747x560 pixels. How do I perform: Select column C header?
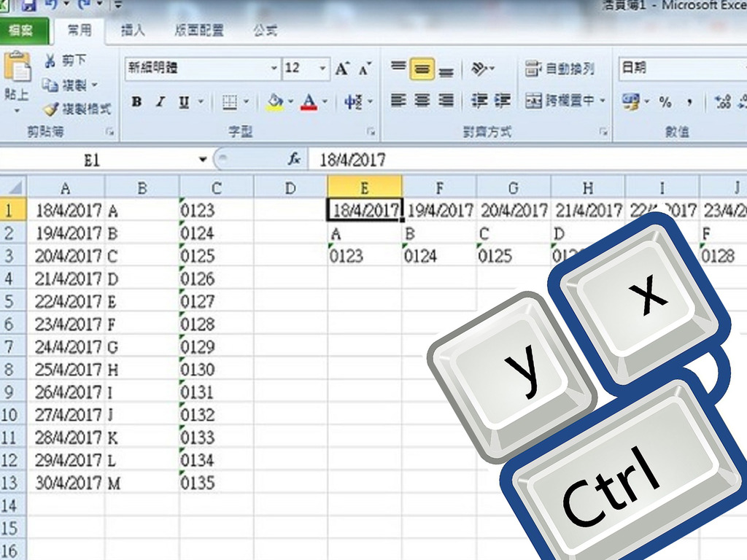coord(216,187)
